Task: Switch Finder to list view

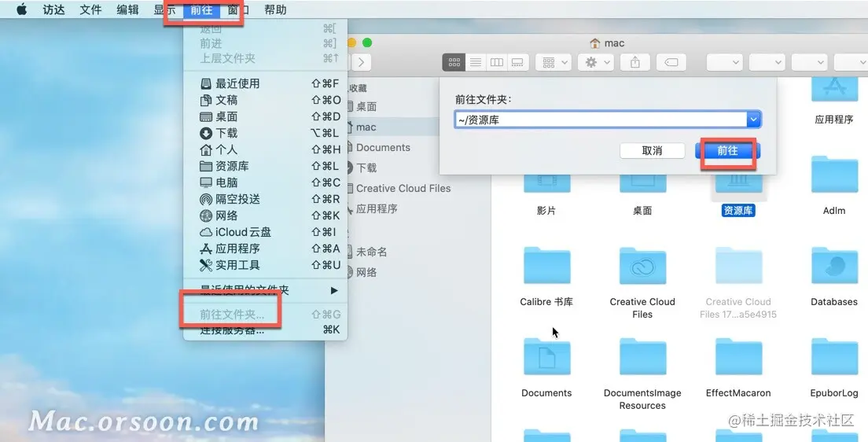Action: click(x=476, y=63)
